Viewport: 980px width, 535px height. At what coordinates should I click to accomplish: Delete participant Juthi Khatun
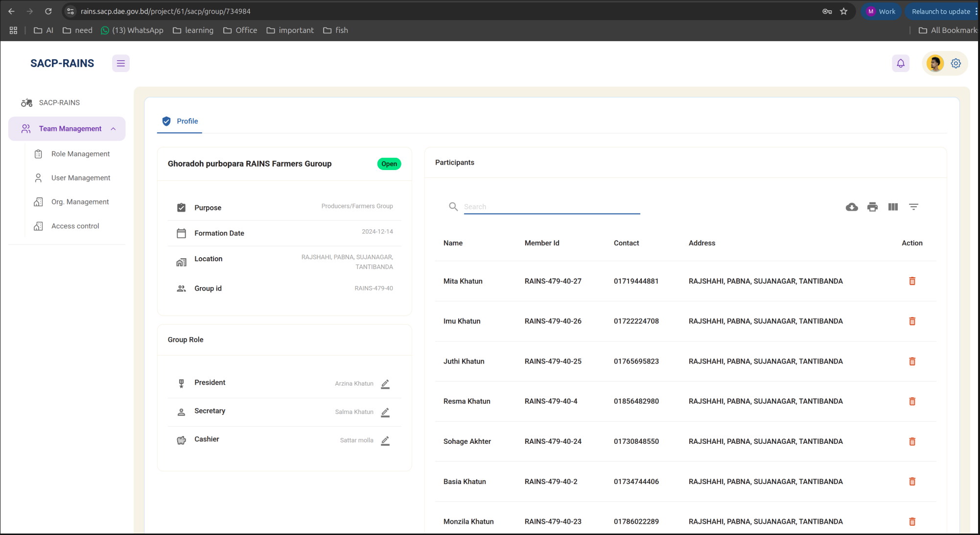tap(912, 362)
